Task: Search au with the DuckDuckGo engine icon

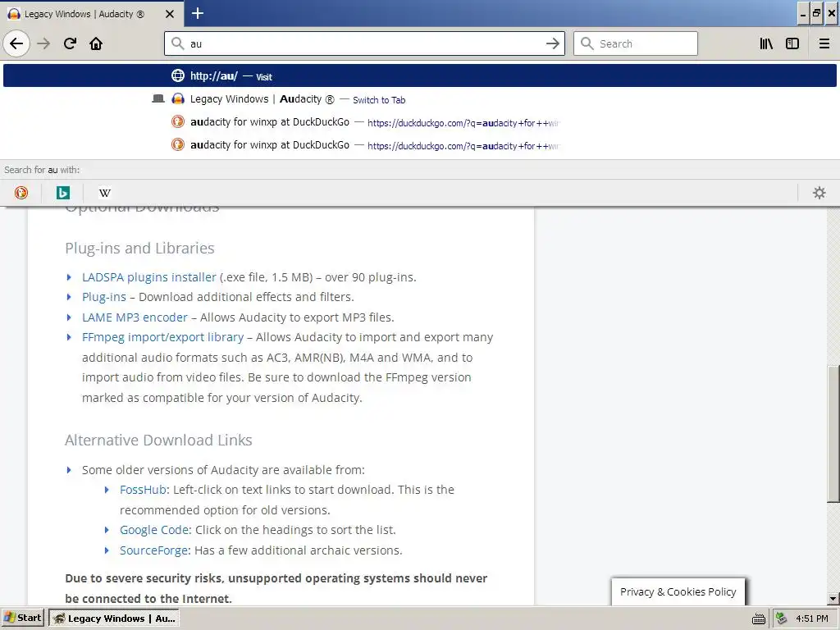Action: (x=21, y=193)
